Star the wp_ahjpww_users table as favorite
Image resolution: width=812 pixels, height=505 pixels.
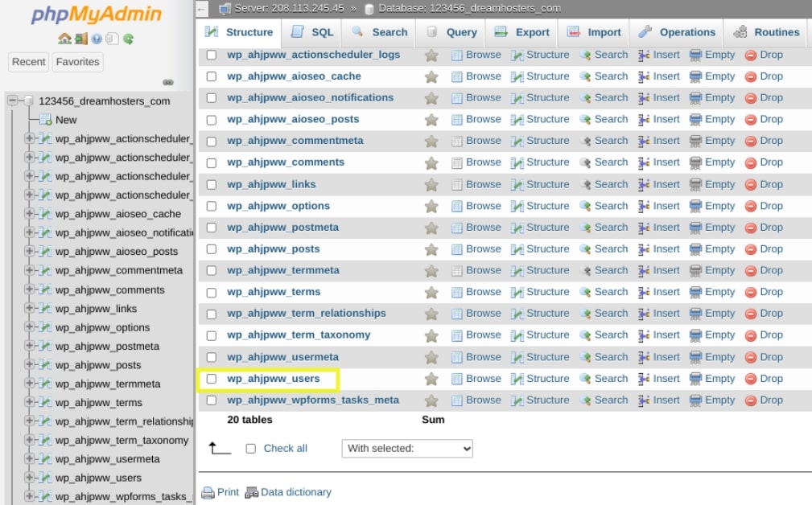431,379
